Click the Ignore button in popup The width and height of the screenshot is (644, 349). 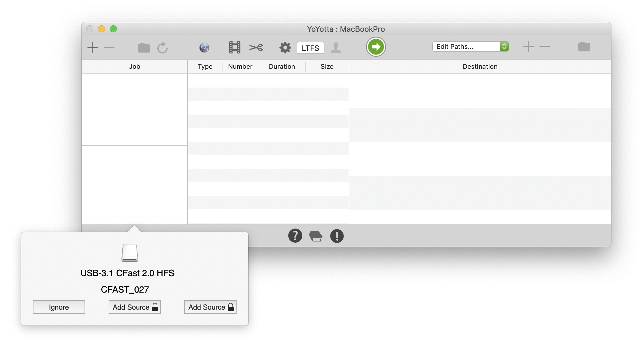(59, 307)
